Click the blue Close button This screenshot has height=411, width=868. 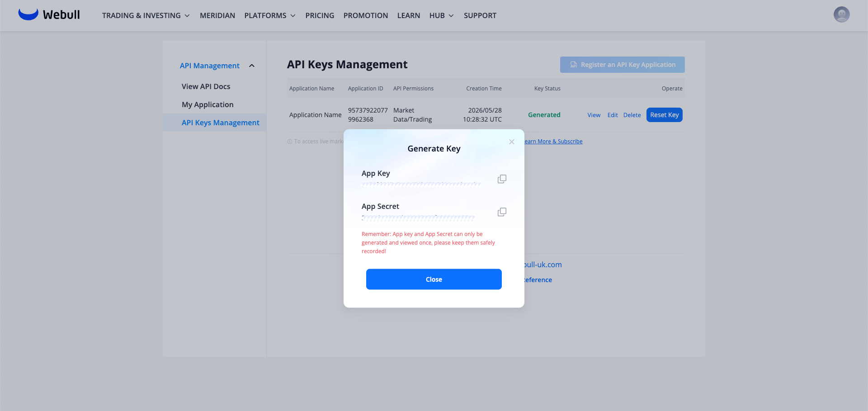click(x=434, y=279)
